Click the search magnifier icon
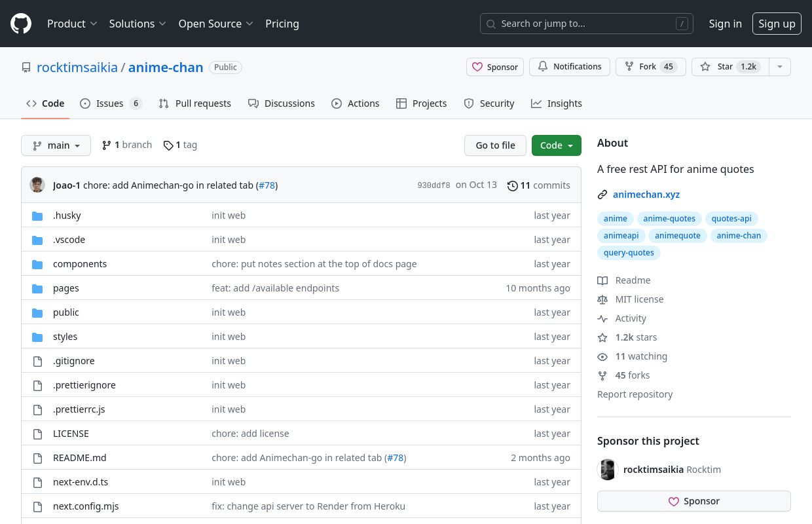The image size is (812, 524). point(491,24)
